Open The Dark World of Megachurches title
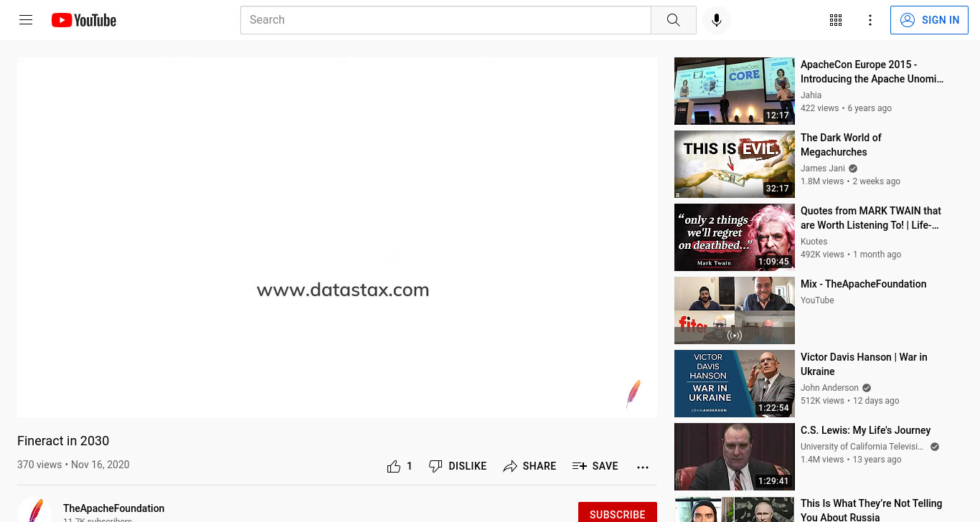The image size is (980, 522). [x=841, y=145]
